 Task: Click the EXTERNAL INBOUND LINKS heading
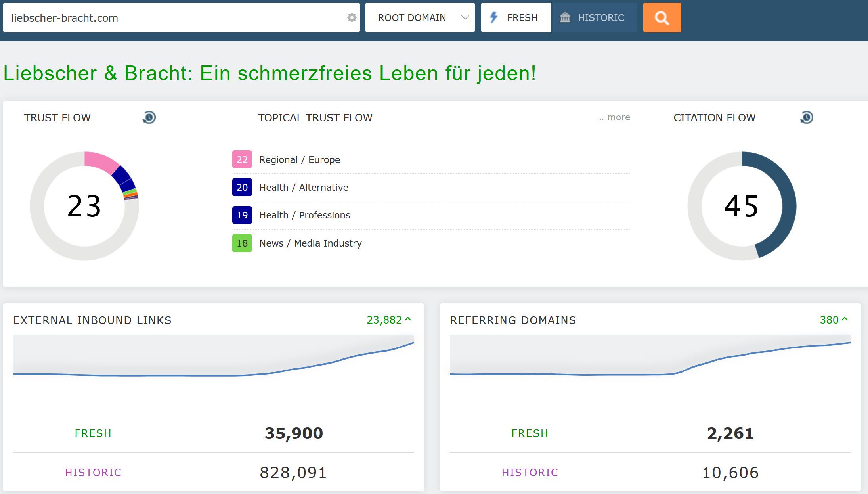tap(92, 320)
